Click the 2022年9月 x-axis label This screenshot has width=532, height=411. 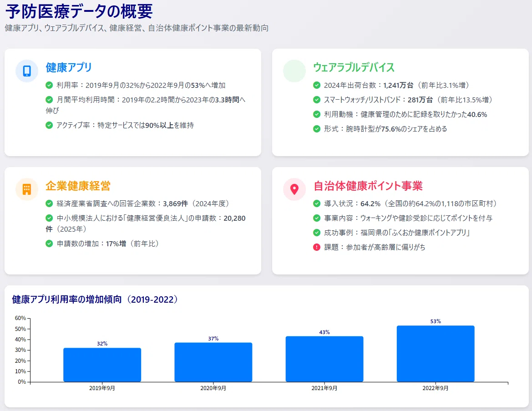coord(436,388)
